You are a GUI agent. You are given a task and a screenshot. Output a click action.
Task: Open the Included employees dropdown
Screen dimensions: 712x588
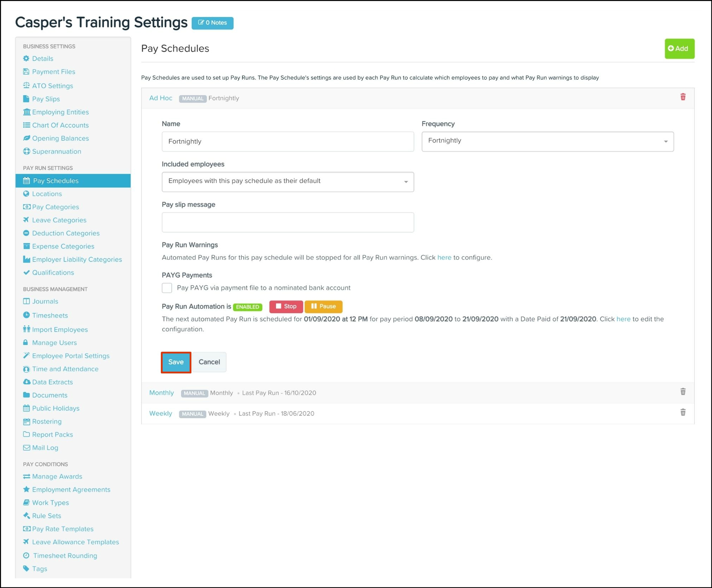pyautogui.click(x=288, y=182)
